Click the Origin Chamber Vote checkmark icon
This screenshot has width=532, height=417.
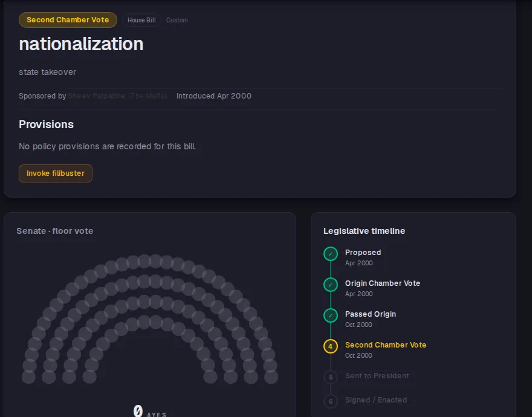pos(331,285)
